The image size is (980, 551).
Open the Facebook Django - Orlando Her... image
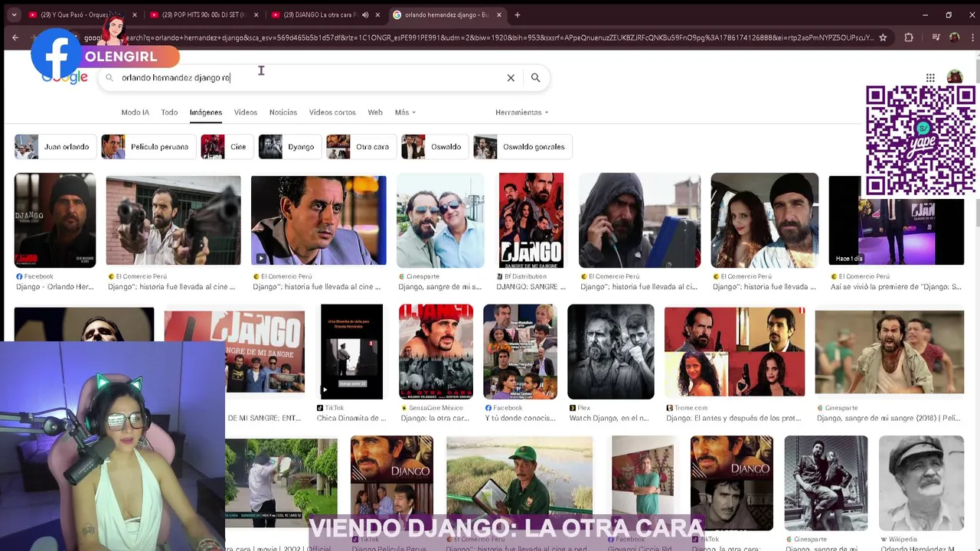55,220
